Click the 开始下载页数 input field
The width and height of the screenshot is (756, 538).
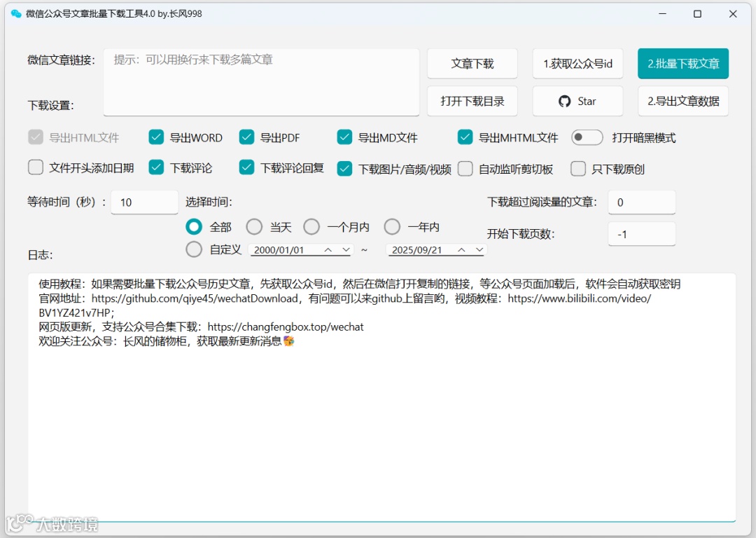642,234
